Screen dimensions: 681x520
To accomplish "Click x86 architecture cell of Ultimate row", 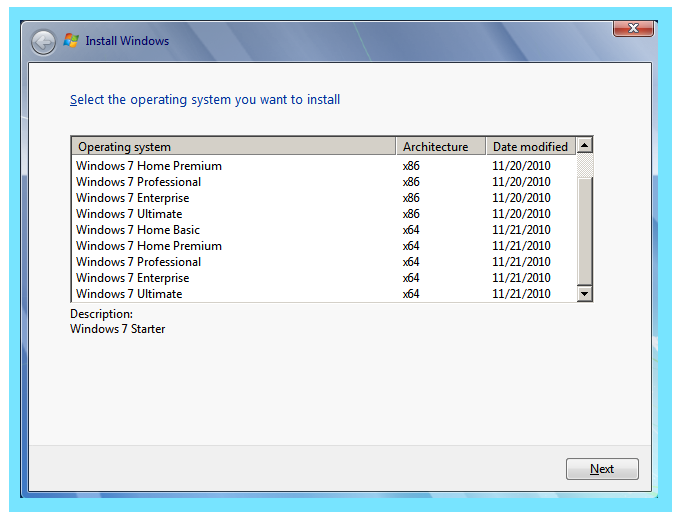I will 411,214.
